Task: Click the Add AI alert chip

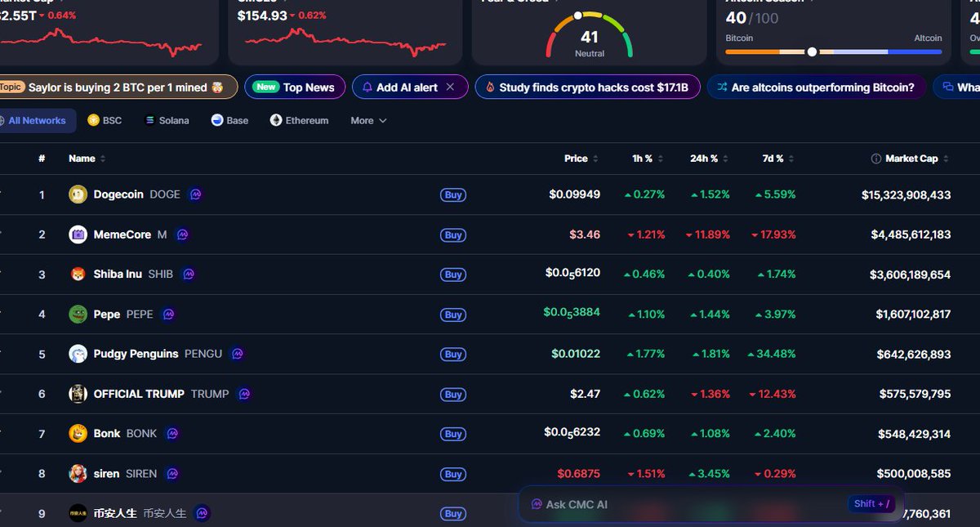Action: coord(410,87)
